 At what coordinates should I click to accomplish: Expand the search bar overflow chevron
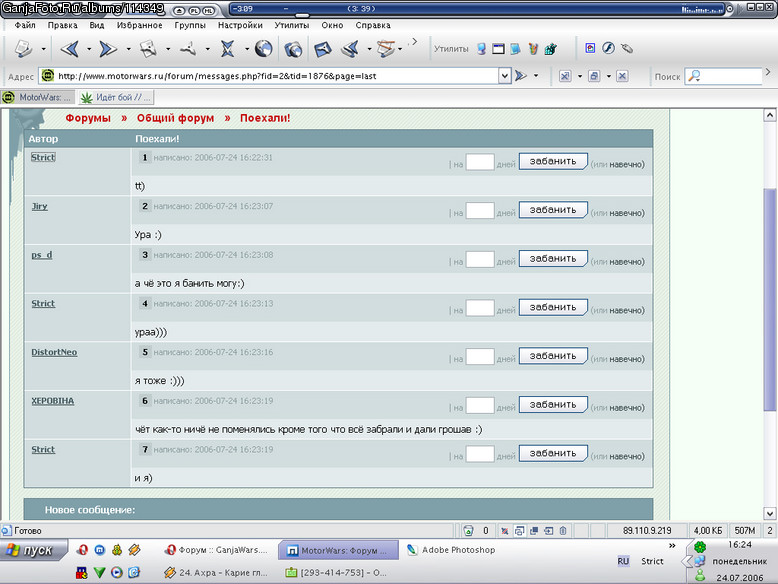point(768,72)
